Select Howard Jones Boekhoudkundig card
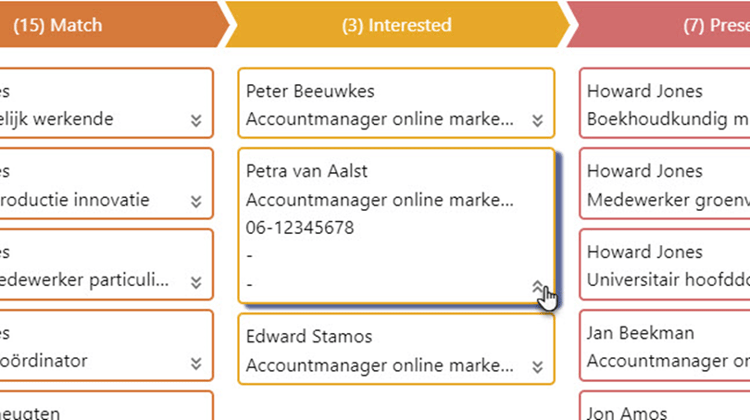The height and width of the screenshot is (420, 750). pyautogui.click(x=665, y=103)
